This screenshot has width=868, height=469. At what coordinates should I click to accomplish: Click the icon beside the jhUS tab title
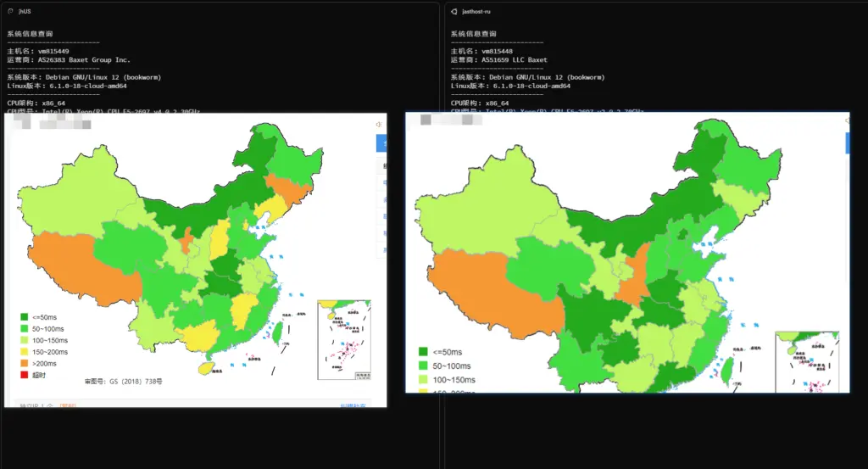(9, 12)
